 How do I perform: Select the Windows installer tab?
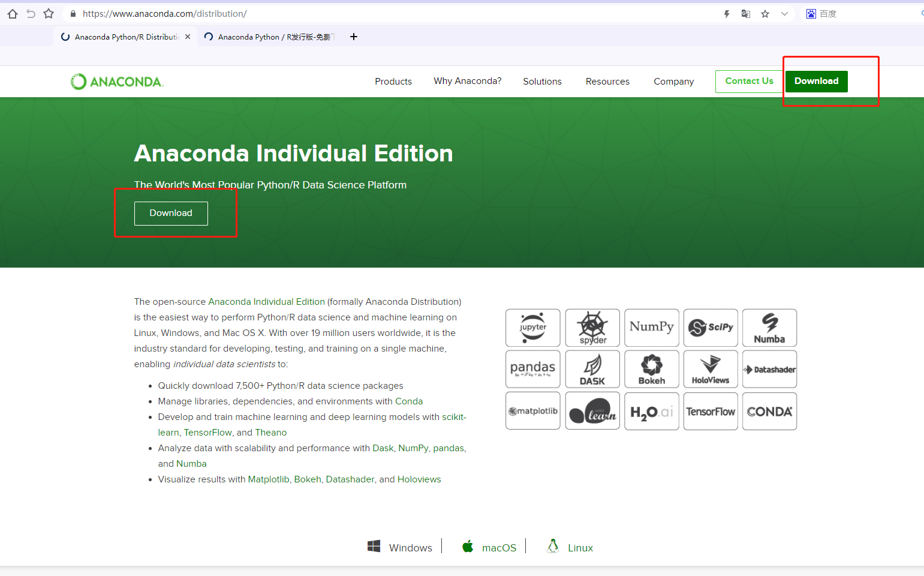411,548
